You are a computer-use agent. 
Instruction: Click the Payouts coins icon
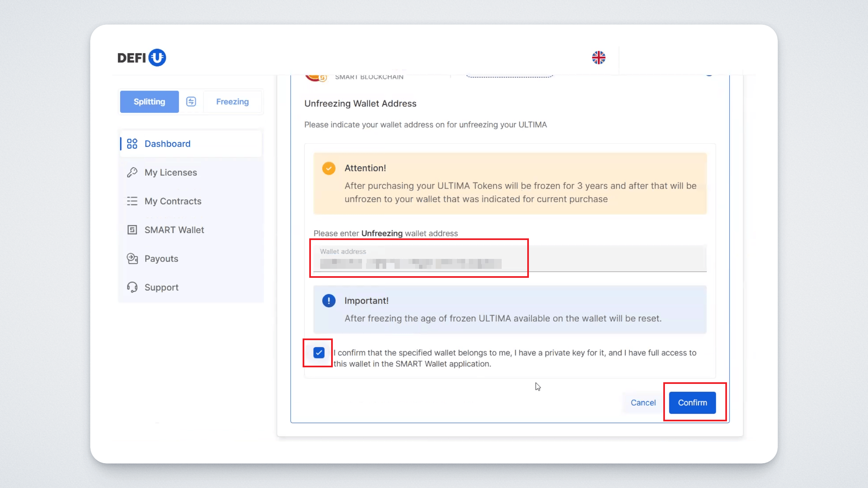pyautogui.click(x=132, y=259)
